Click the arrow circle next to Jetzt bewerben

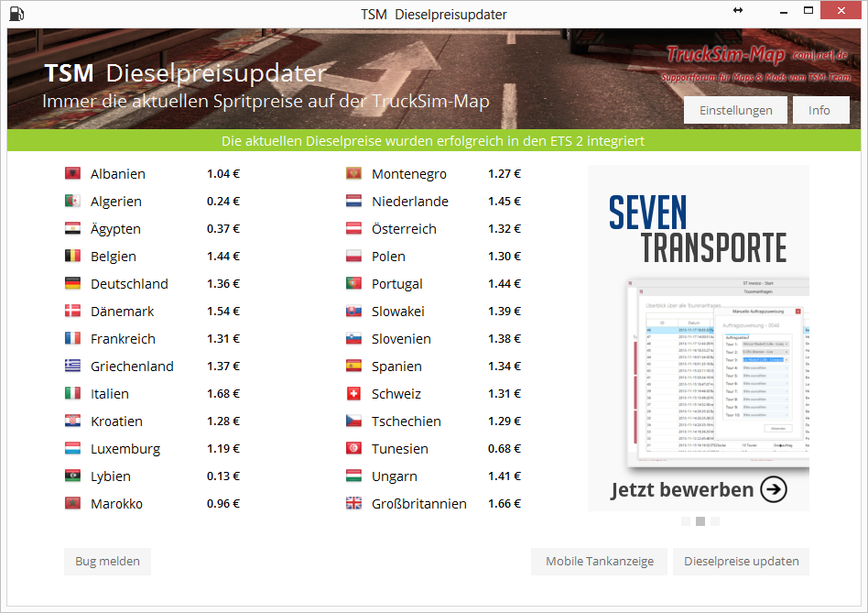[x=774, y=489]
